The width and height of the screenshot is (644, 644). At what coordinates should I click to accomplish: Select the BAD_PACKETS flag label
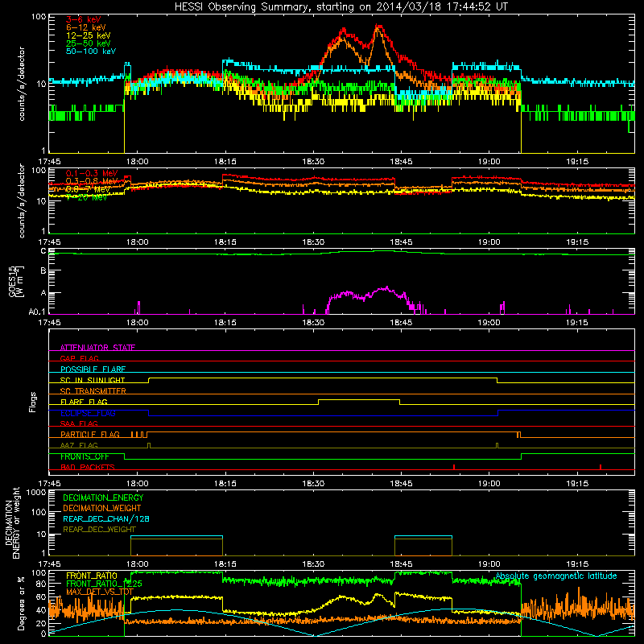(88, 467)
